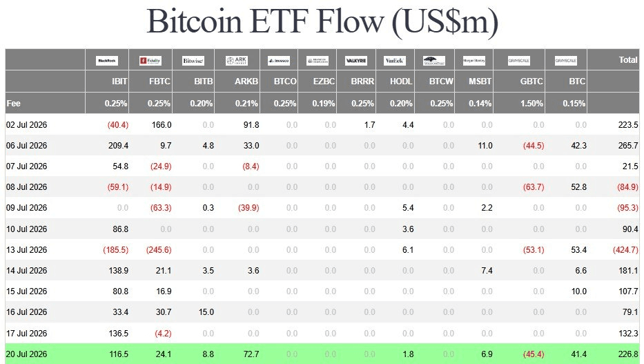Click the Fidelity logo
644x364 pixels.
pos(150,61)
